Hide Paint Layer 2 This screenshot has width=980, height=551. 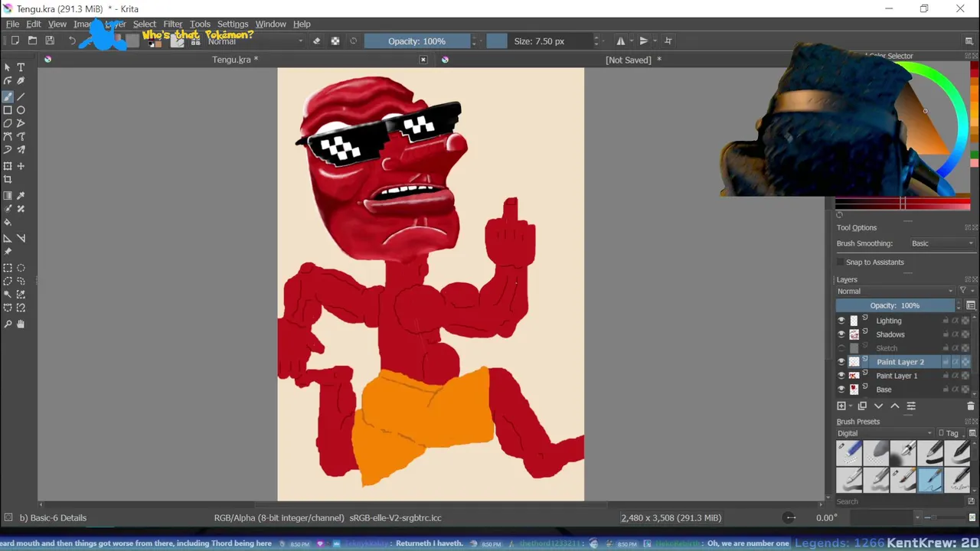841,362
